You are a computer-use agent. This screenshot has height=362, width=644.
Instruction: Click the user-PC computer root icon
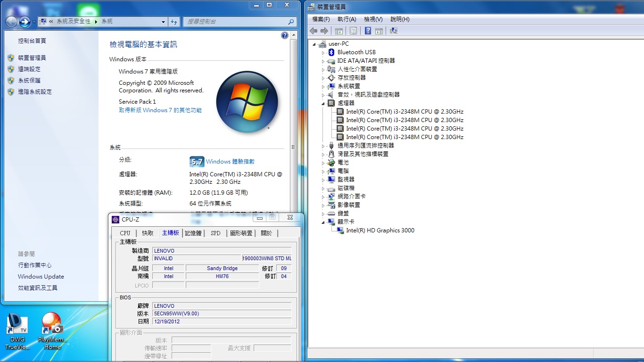[322, 44]
